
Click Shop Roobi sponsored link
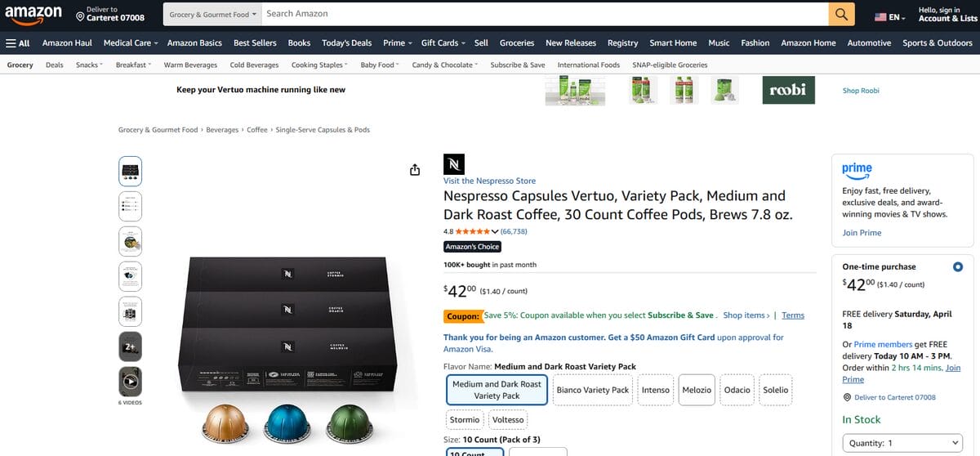861,91
